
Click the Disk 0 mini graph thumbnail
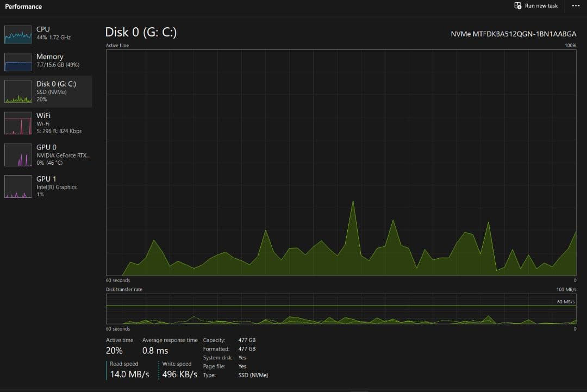point(18,92)
